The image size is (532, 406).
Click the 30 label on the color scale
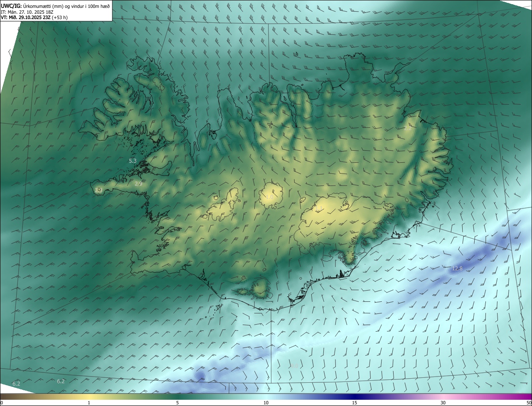coord(443,403)
